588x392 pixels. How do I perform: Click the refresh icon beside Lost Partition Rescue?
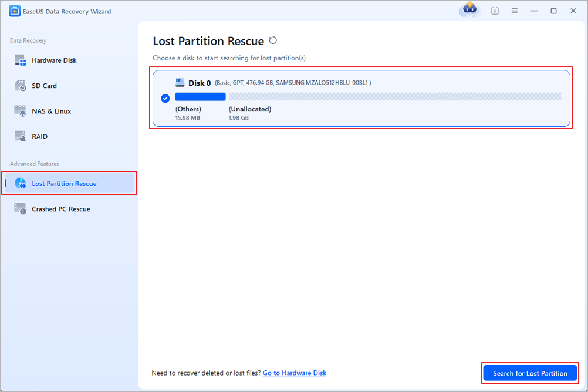pyautogui.click(x=272, y=40)
